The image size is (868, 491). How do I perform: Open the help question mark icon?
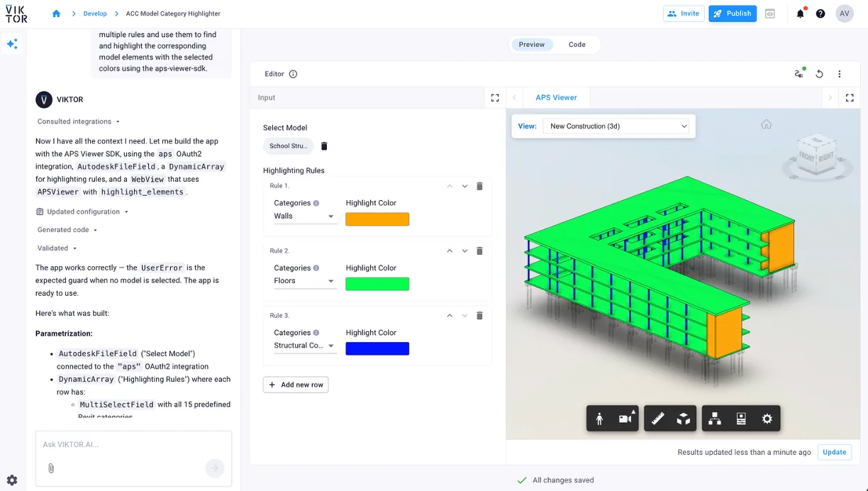coord(820,13)
